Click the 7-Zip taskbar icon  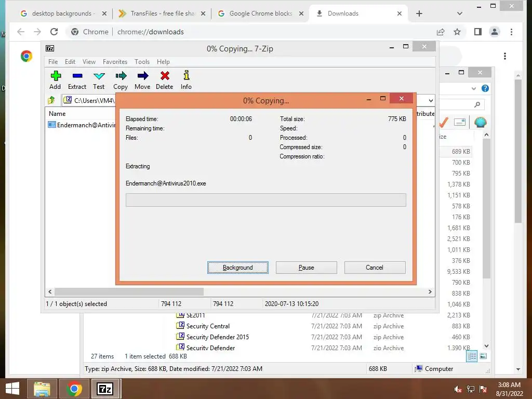pos(105,389)
